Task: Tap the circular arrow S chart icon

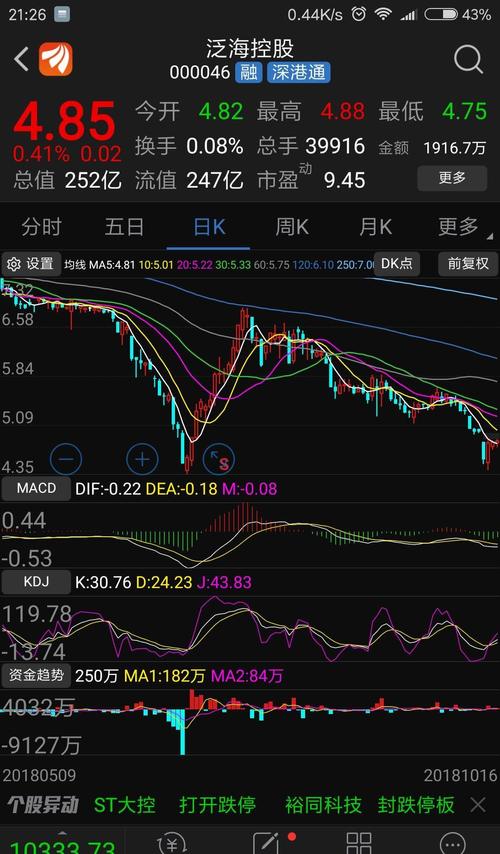Action: coord(218,459)
